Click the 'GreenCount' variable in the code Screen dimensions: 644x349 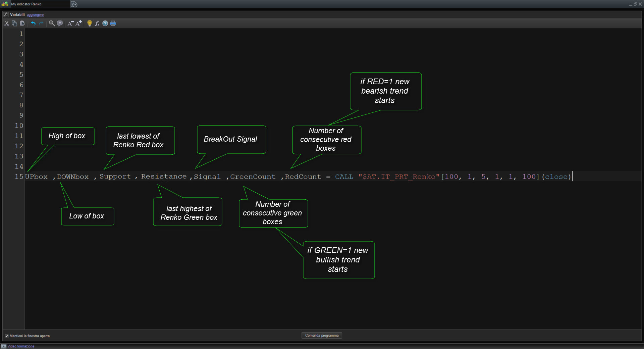point(253,177)
